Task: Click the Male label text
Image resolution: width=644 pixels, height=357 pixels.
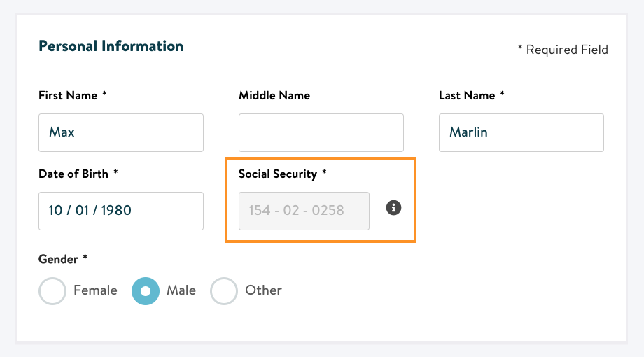Action: [181, 290]
